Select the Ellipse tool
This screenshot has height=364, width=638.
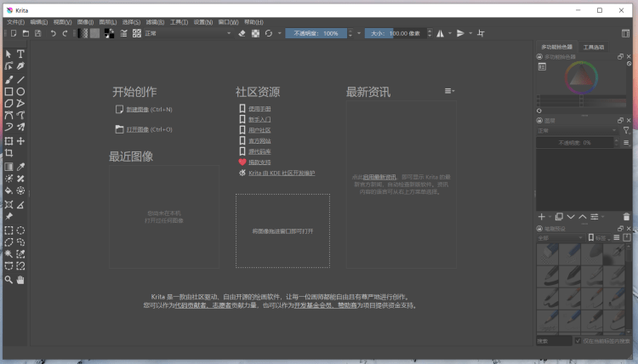coord(20,92)
